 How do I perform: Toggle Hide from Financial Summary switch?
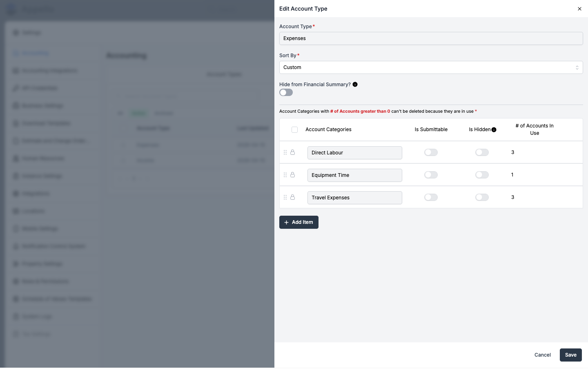click(286, 93)
